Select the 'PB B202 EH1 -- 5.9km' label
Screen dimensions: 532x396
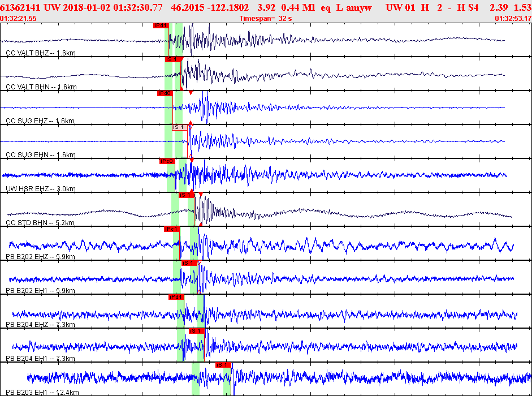coord(41,291)
